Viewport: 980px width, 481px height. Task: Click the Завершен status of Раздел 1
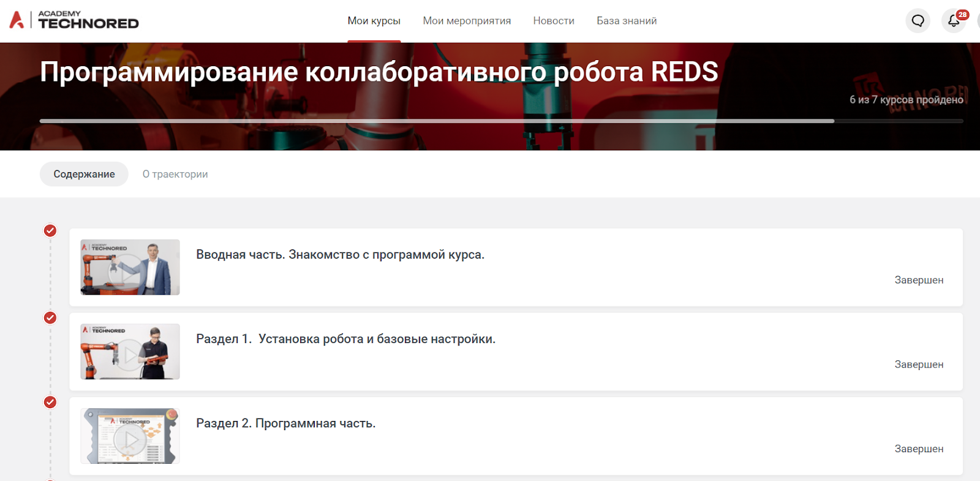click(919, 365)
